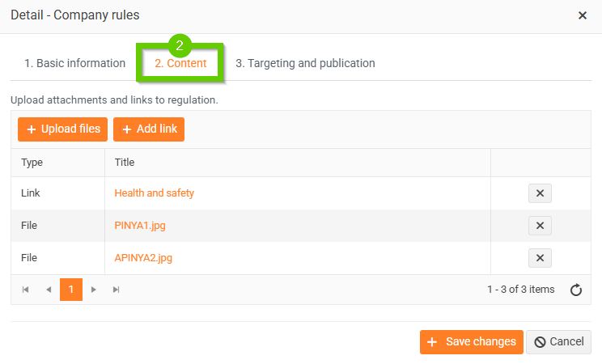602x364 pixels.
Task: Delete the APINYA2.jpg file row
Action: pyautogui.click(x=540, y=258)
